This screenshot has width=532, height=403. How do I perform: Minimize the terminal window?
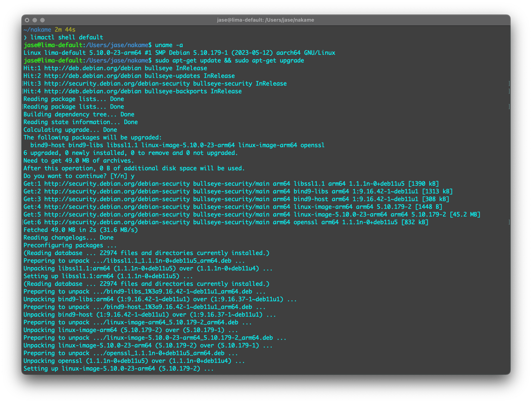coord(35,20)
